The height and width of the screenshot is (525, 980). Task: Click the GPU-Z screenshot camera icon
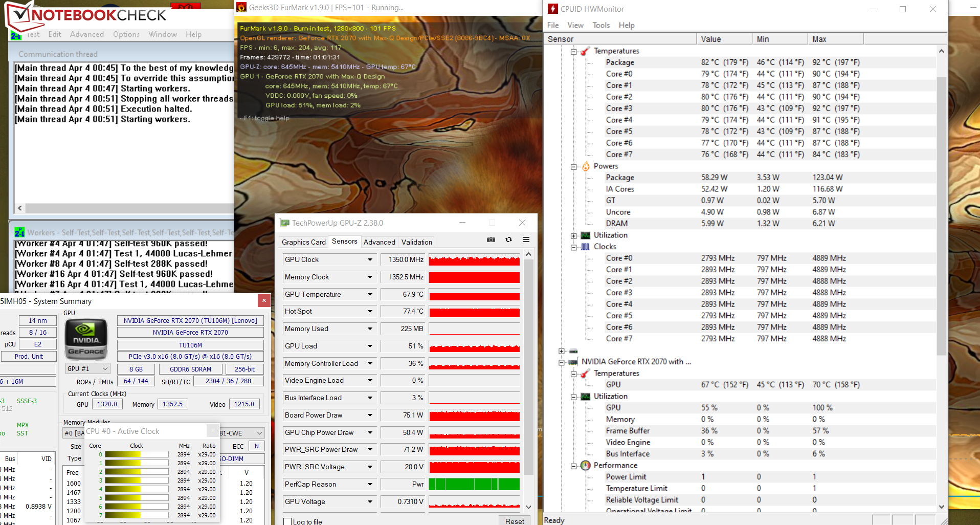[x=491, y=239]
